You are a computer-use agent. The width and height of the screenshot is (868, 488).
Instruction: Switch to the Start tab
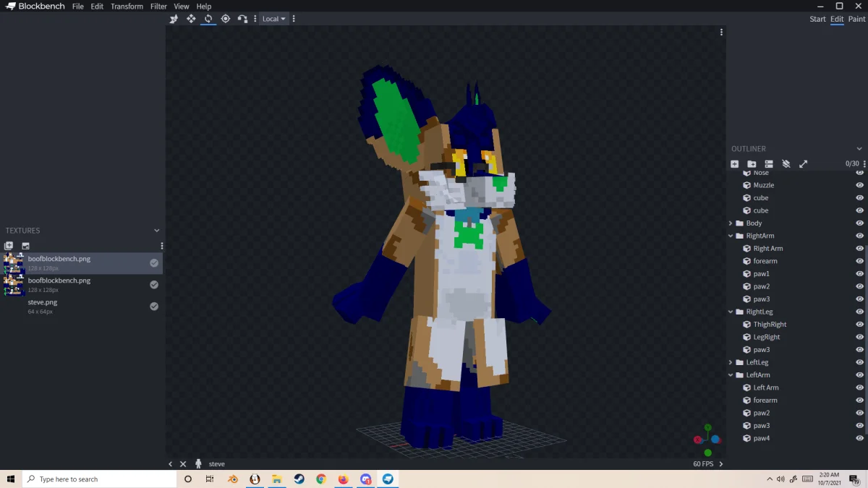pos(817,20)
